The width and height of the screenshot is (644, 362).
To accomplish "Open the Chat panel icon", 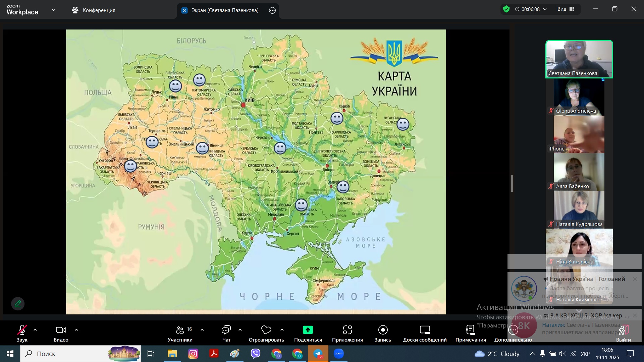I will (226, 330).
